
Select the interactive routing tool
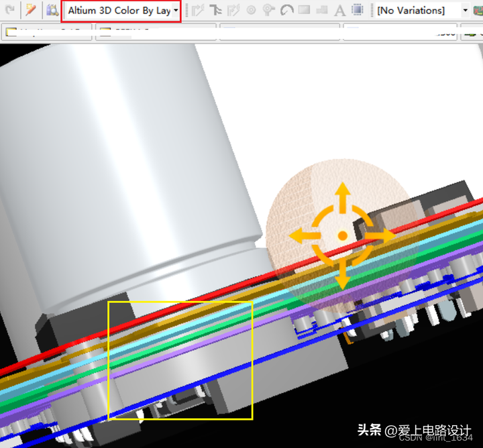coord(198,10)
